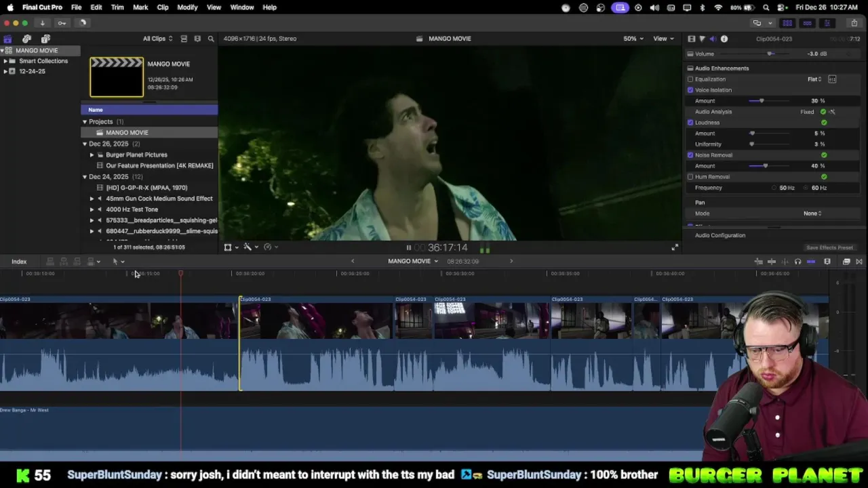Select the 50 Hz frequency radio button
Image resolution: width=868 pixels, height=488 pixels.
[774, 188]
